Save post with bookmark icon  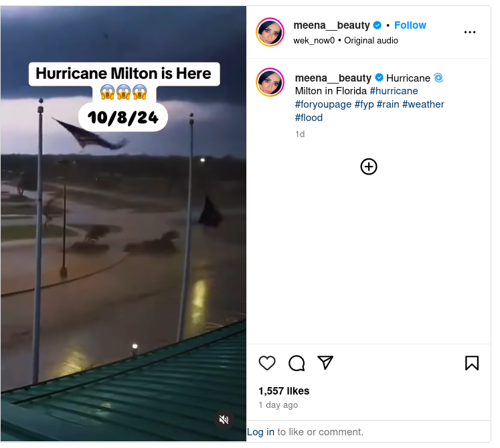[x=472, y=363]
